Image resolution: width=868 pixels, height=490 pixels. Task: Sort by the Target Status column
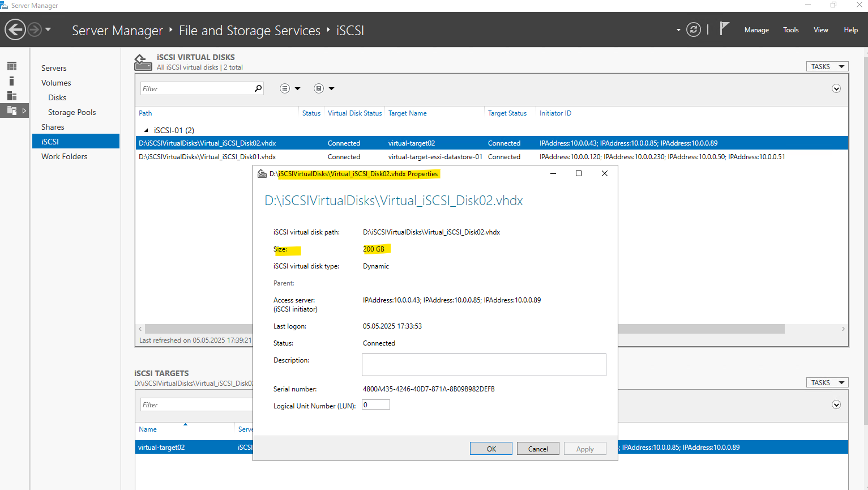pos(507,113)
